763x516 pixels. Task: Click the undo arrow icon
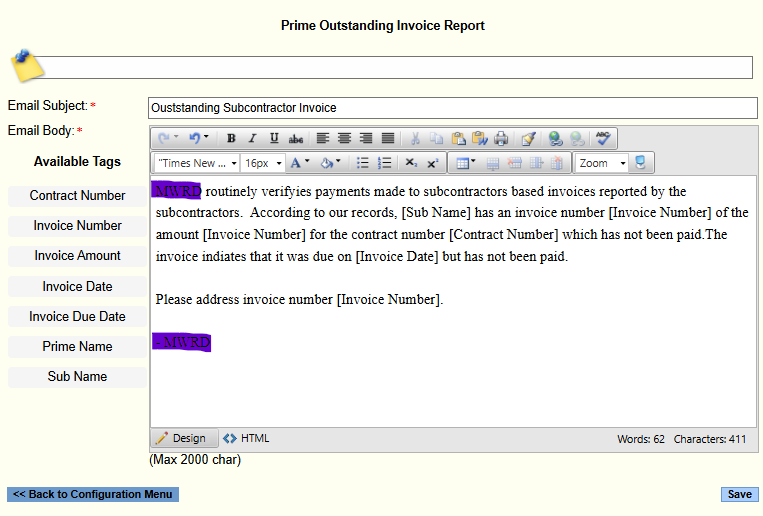coord(195,138)
